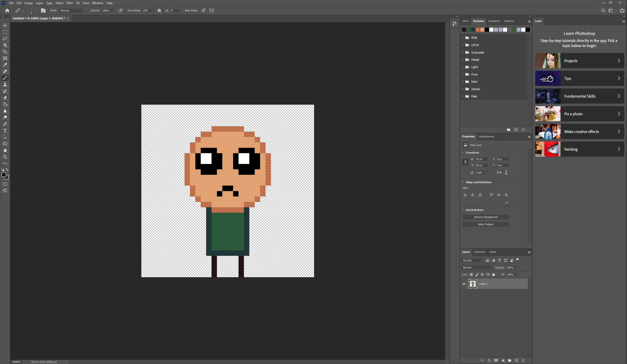Open the Window menu
This screenshot has width=627, height=364.
click(97, 3)
